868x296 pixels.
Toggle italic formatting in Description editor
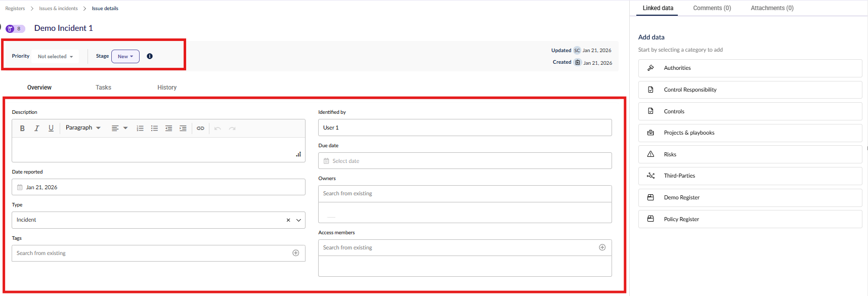(x=36, y=129)
